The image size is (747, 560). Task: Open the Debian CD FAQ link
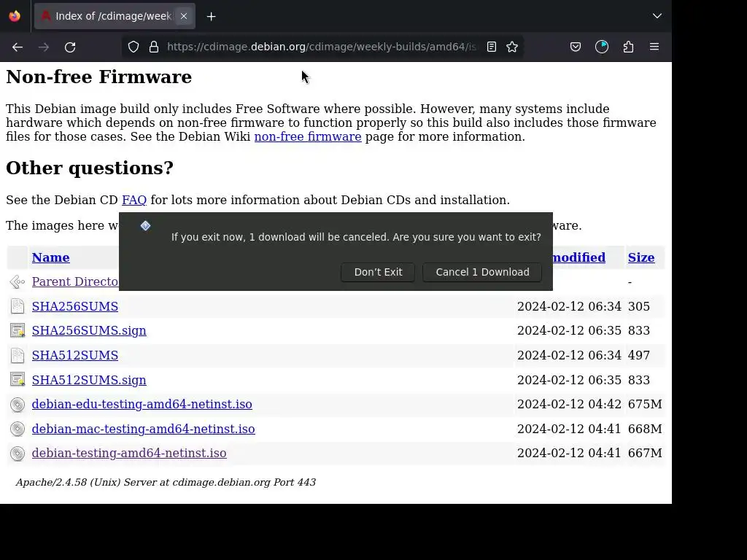pos(134,200)
